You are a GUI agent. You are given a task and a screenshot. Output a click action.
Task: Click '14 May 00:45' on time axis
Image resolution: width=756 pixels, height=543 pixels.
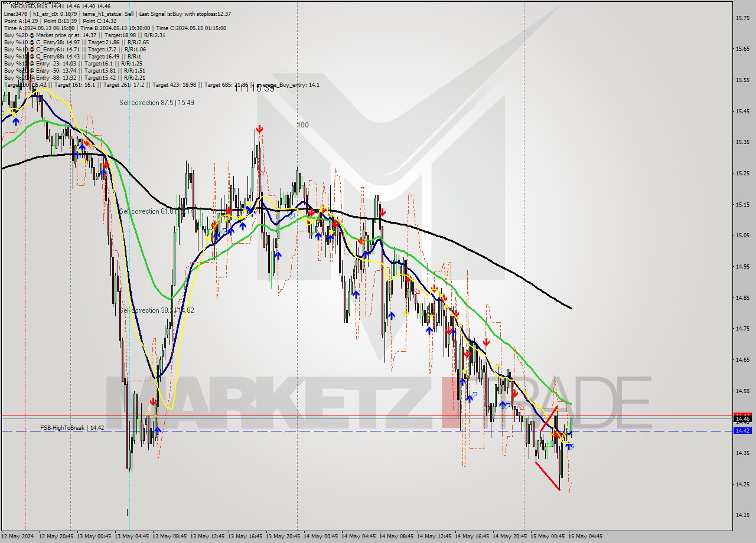[x=321, y=537]
